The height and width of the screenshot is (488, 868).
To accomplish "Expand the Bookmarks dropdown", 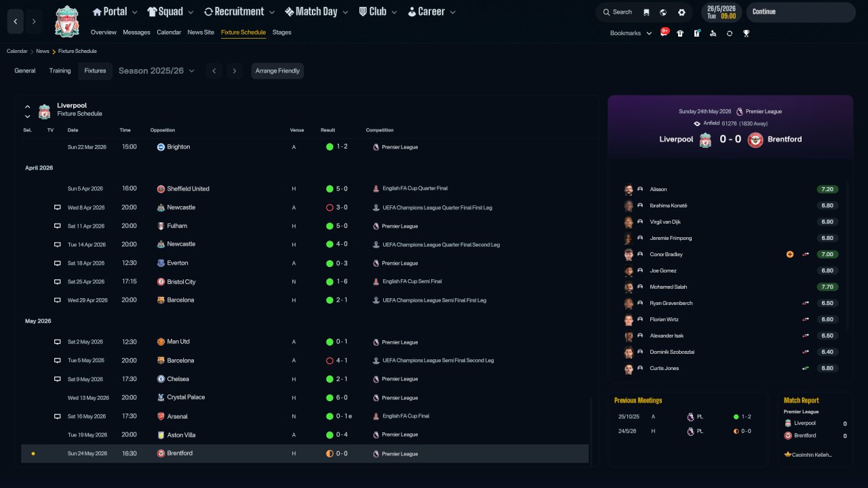I will click(x=631, y=33).
